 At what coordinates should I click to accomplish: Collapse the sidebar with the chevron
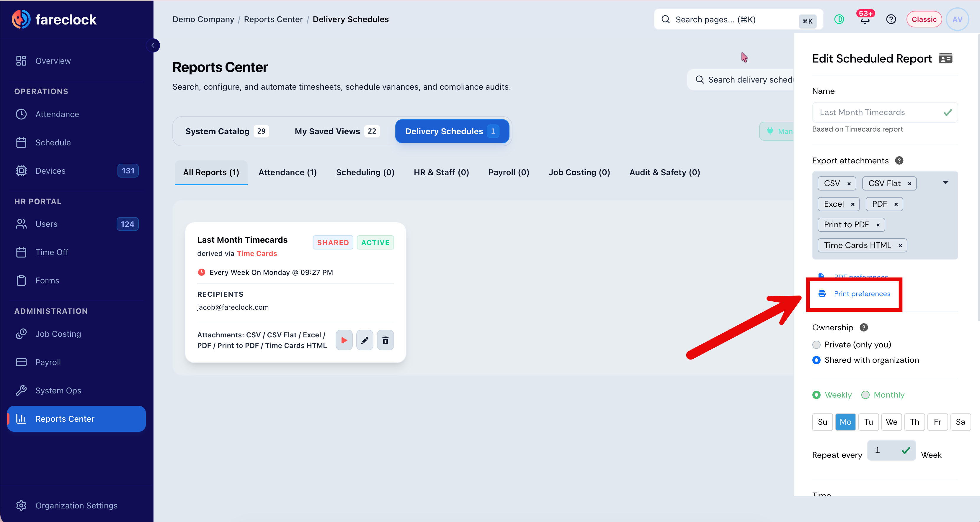pyautogui.click(x=153, y=45)
